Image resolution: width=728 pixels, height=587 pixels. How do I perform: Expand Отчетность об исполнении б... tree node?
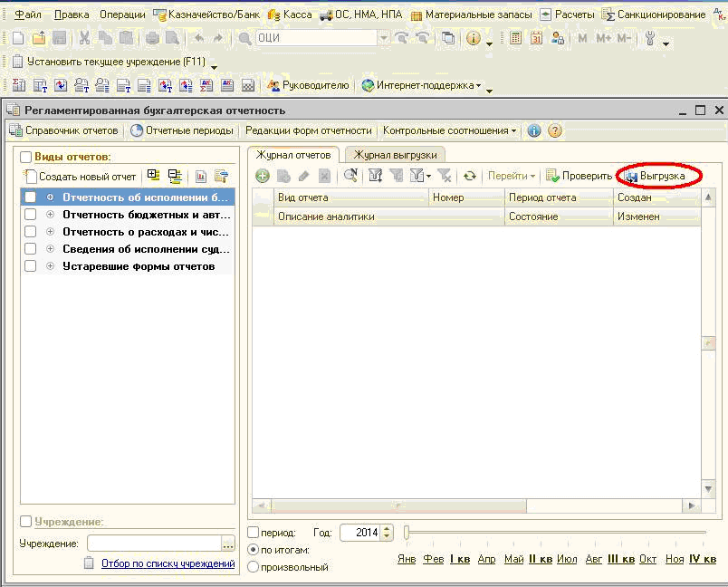[x=50, y=197]
